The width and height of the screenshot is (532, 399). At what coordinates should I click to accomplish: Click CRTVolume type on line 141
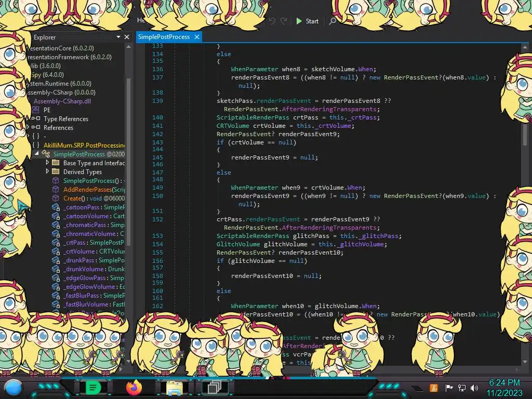233,126
